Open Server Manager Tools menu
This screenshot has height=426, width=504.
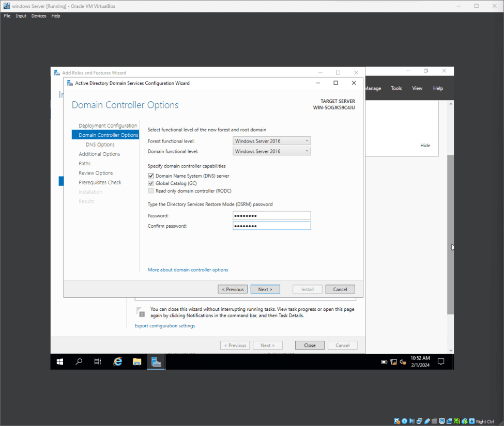(396, 88)
